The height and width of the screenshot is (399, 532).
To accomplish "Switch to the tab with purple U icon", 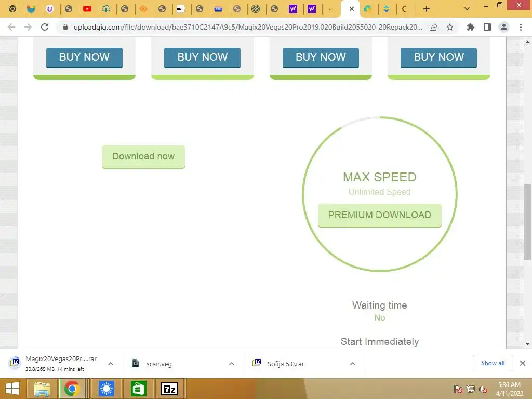I will pos(50,9).
